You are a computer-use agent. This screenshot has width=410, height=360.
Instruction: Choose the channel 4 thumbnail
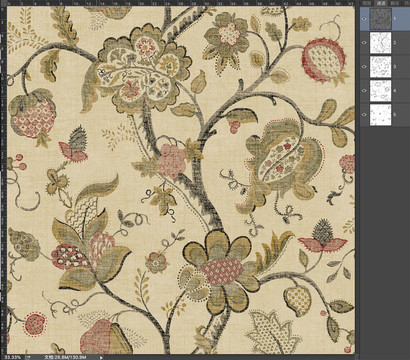point(380,91)
